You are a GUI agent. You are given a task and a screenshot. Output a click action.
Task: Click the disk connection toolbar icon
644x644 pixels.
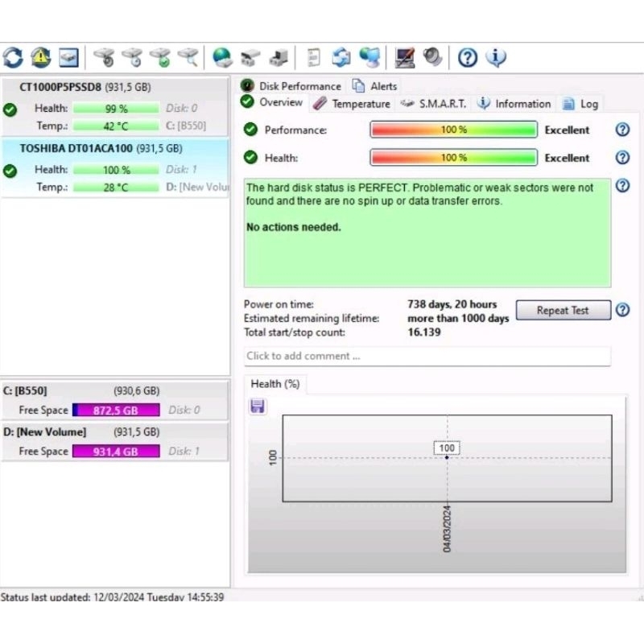(x=250, y=57)
